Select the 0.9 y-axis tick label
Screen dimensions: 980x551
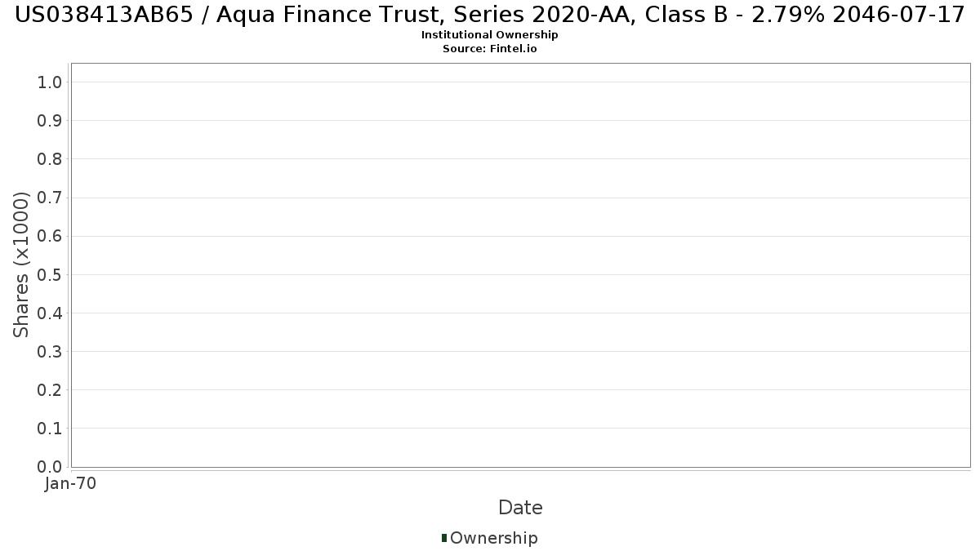(50, 121)
